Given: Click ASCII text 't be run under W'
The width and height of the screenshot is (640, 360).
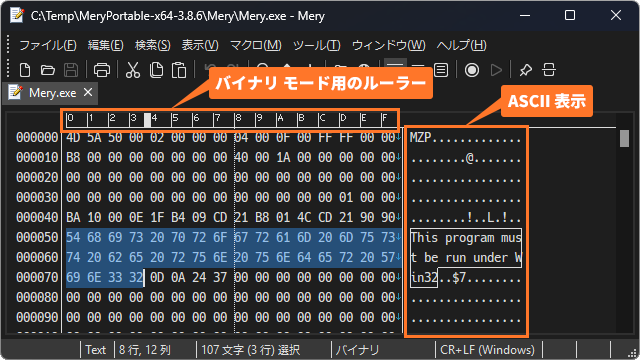Looking at the screenshot, I should tap(466, 258).
